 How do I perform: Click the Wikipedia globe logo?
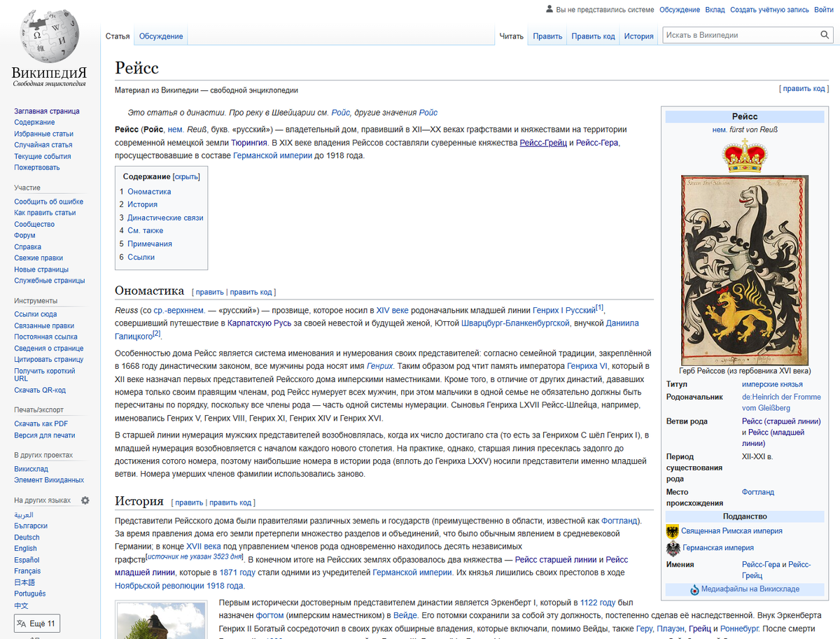[48, 35]
